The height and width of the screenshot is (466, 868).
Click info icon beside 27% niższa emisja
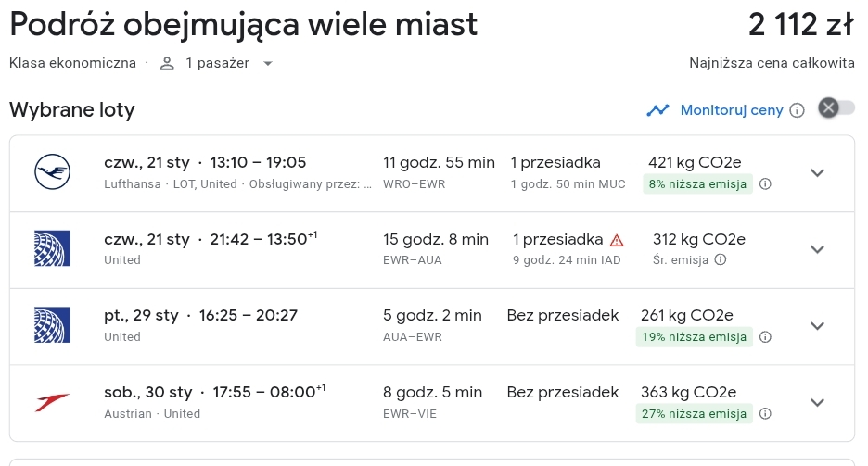coord(765,413)
